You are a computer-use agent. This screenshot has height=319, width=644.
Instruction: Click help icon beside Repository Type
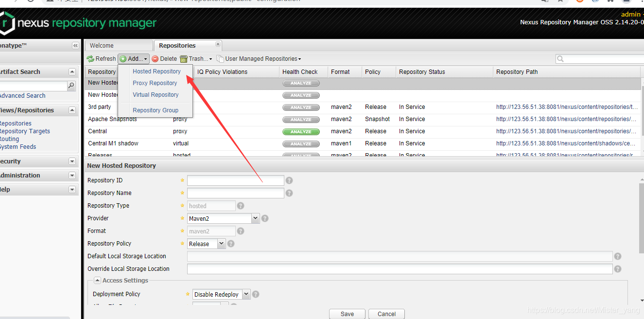(x=241, y=206)
